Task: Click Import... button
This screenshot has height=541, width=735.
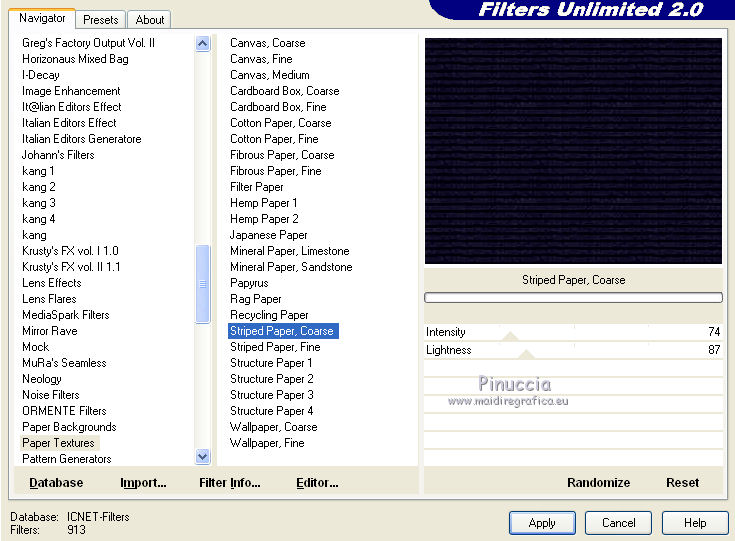Action: tap(143, 482)
